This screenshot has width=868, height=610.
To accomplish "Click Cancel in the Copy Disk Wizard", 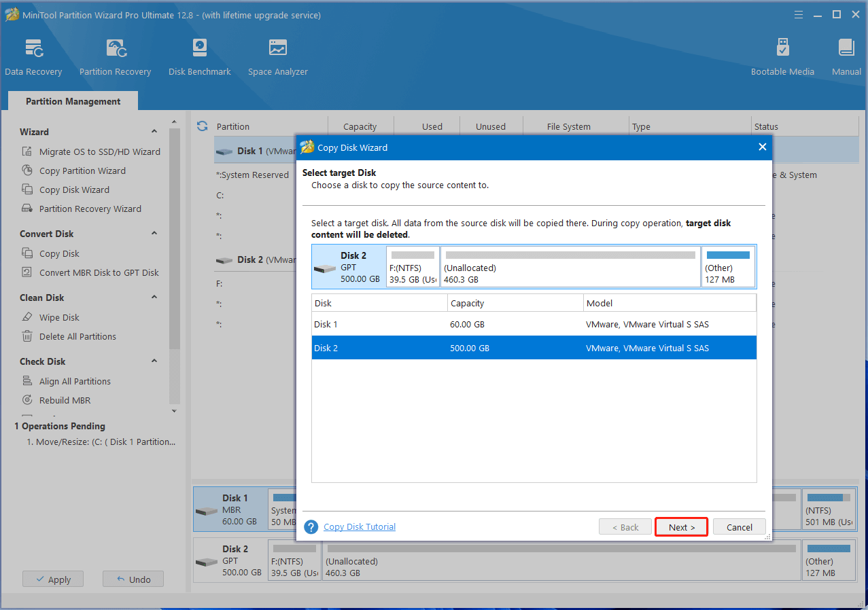I will pyautogui.click(x=740, y=527).
